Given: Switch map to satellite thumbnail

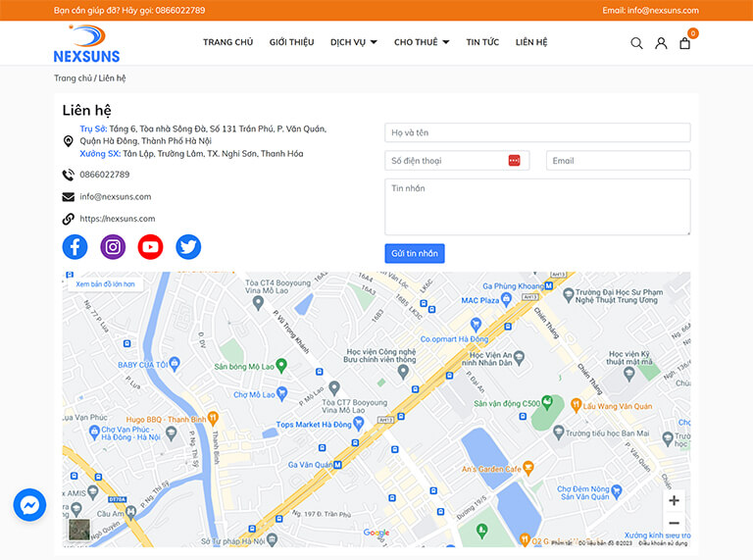Looking at the screenshot, I should (x=79, y=530).
